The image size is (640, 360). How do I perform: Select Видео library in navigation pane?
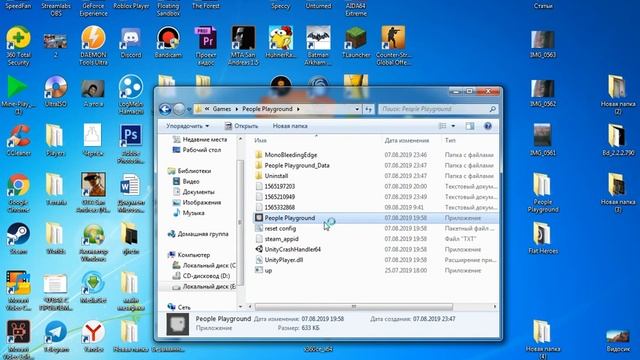(x=186, y=182)
